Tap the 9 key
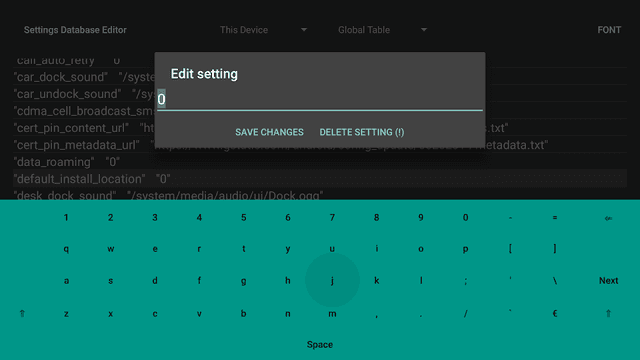 (421, 218)
